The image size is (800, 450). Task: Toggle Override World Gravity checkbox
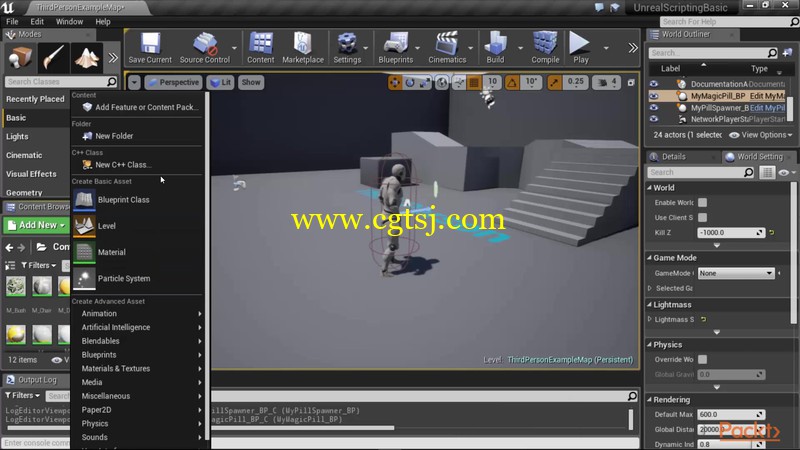point(703,359)
